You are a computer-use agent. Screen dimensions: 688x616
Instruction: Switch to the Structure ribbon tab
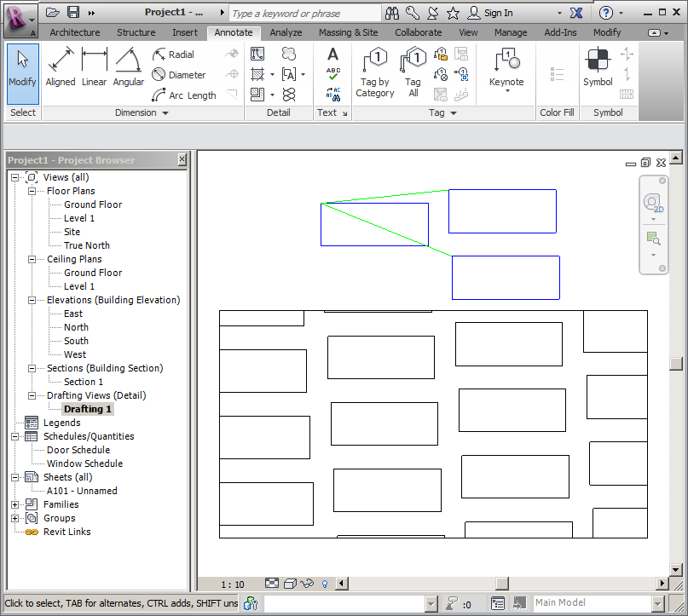pos(136,32)
